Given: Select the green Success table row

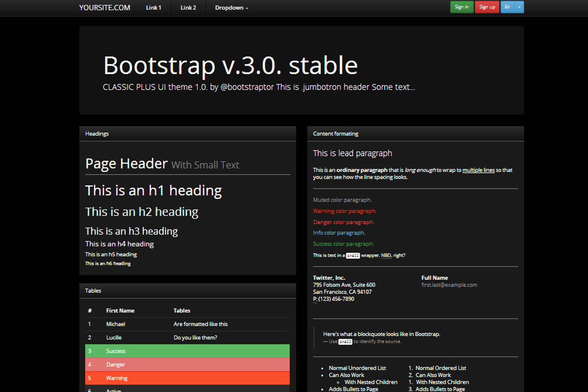Looking at the screenshot, I should coord(188,351).
